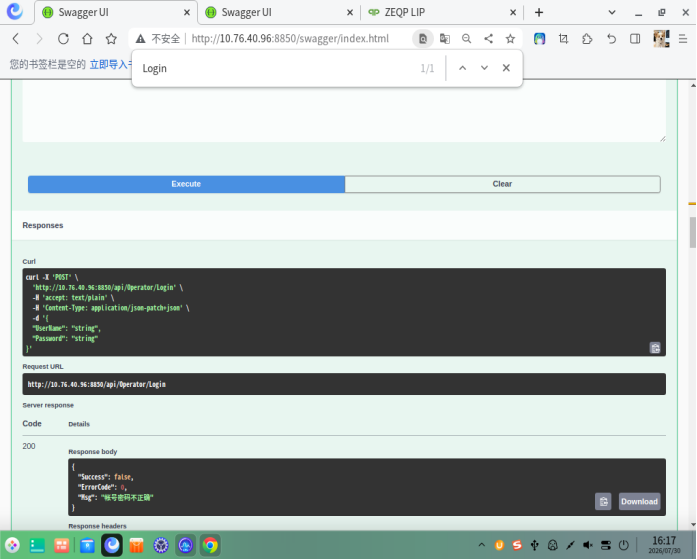The height and width of the screenshot is (560, 697).
Task: Click the undo arrow toolbar icon
Action: tap(611, 39)
